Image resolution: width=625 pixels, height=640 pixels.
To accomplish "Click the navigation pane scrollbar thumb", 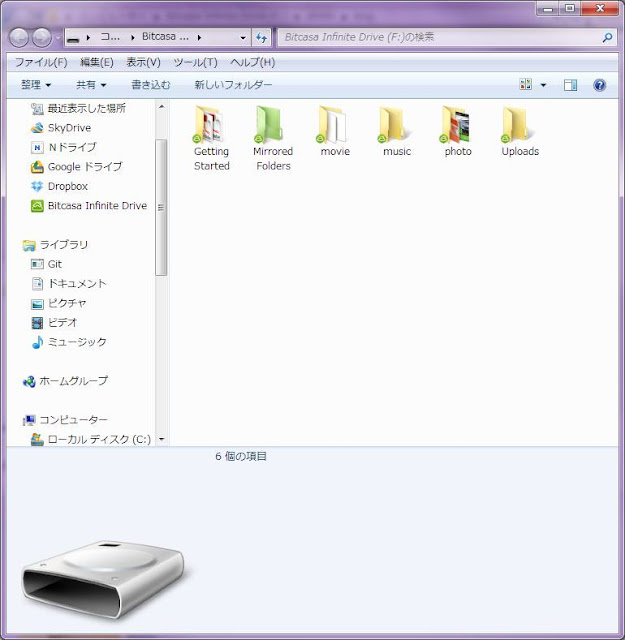I will pos(161,207).
